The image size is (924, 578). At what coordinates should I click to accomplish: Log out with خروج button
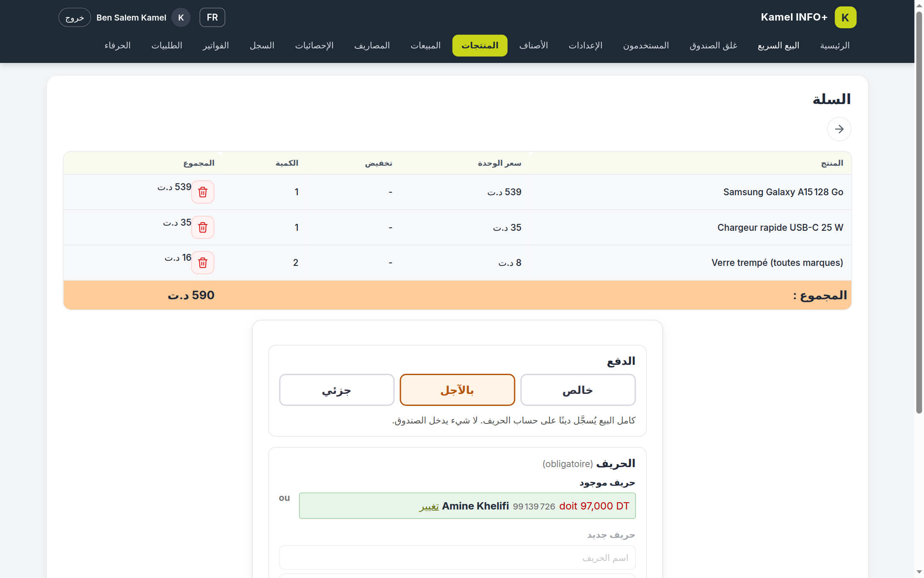pyautogui.click(x=75, y=18)
